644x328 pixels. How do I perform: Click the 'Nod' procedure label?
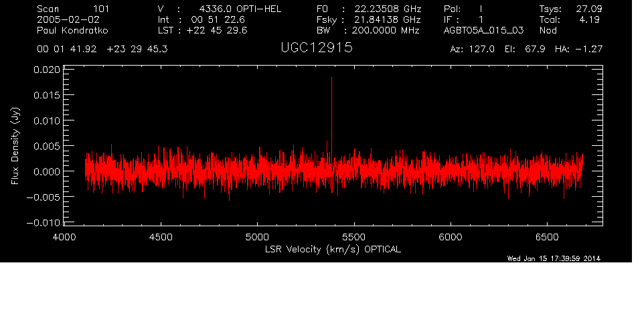pyautogui.click(x=548, y=31)
